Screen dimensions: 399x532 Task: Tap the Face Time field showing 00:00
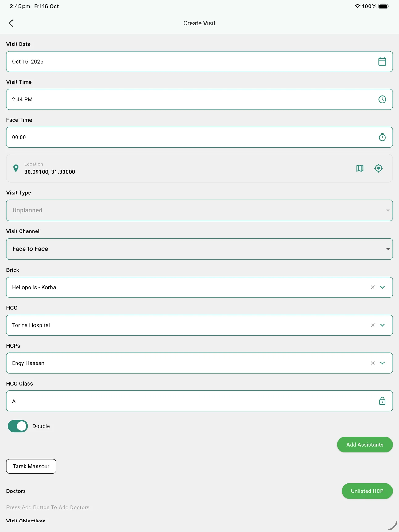pyautogui.click(x=199, y=137)
